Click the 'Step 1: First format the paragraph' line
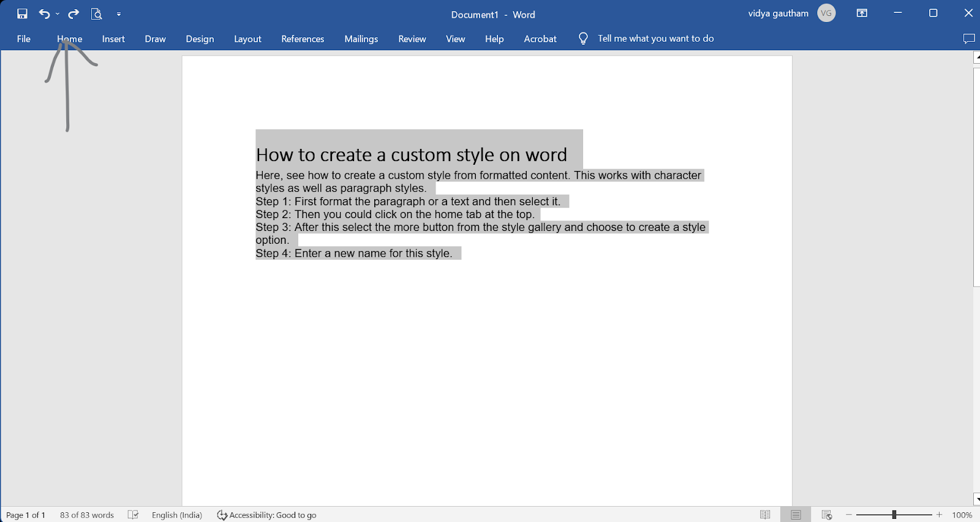This screenshot has height=522, width=980. coord(408,202)
